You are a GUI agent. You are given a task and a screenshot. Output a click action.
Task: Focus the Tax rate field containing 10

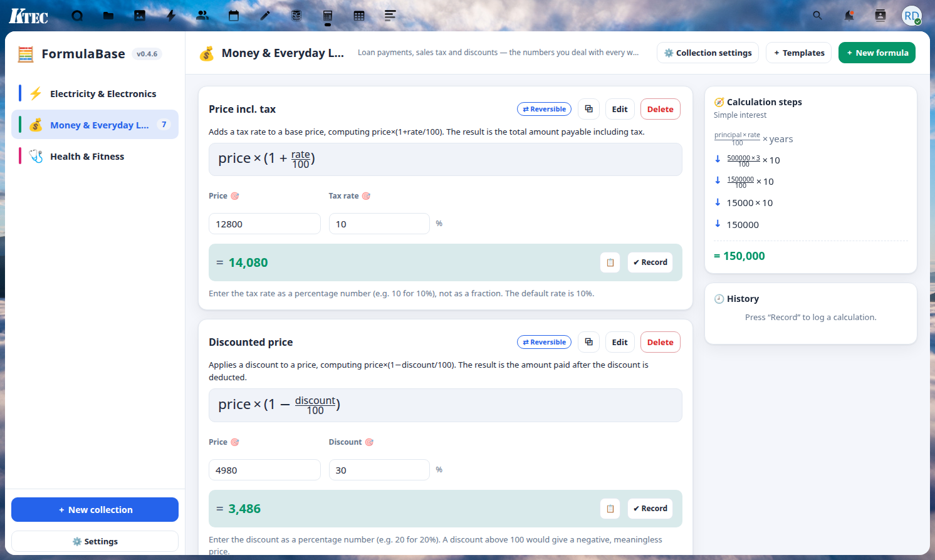click(x=379, y=224)
